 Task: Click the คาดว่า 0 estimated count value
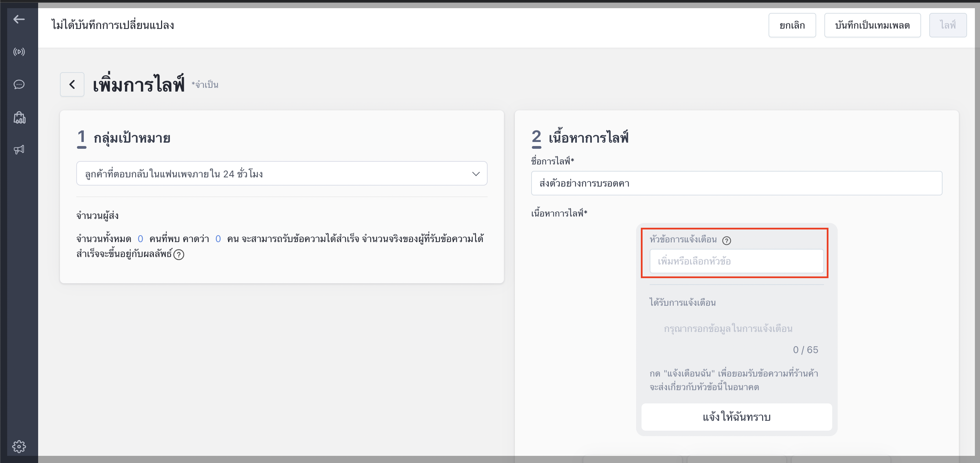(x=218, y=239)
